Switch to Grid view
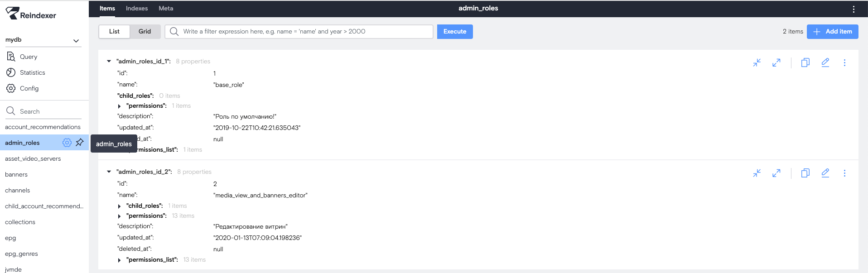Viewport: 868px width, 273px height. pyautogui.click(x=145, y=31)
